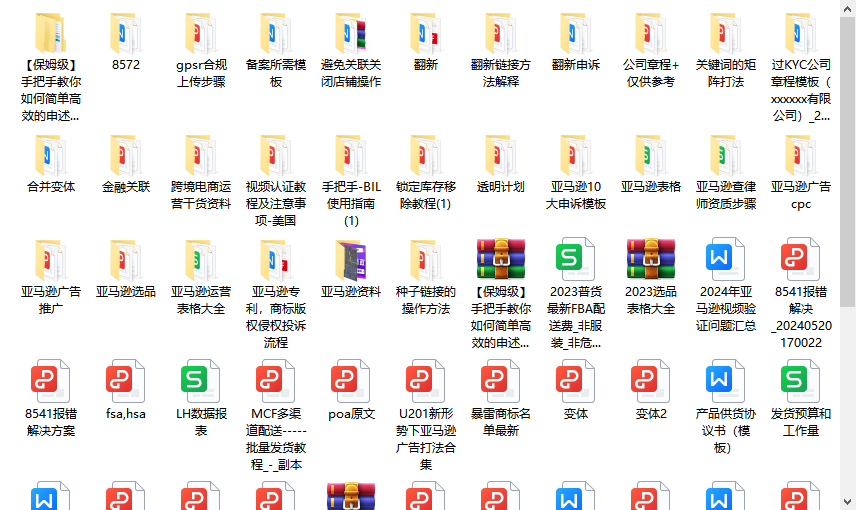
Task: Open the 金融关联 folder
Action: 126,156
